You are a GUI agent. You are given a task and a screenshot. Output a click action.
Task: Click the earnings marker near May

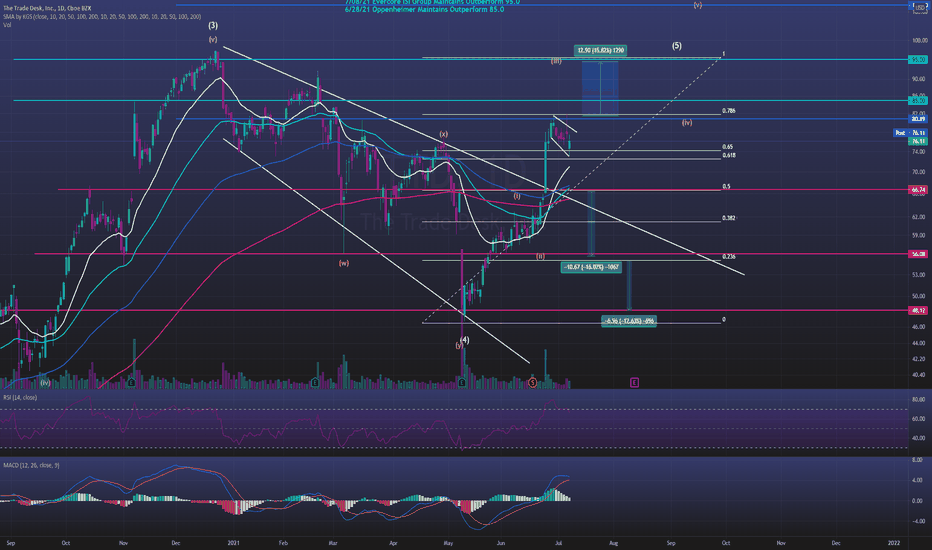[x=462, y=383]
